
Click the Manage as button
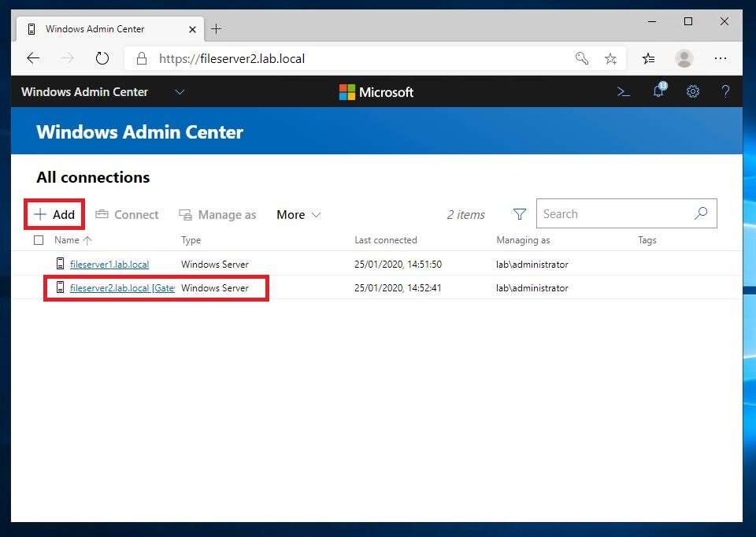(217, 214)
